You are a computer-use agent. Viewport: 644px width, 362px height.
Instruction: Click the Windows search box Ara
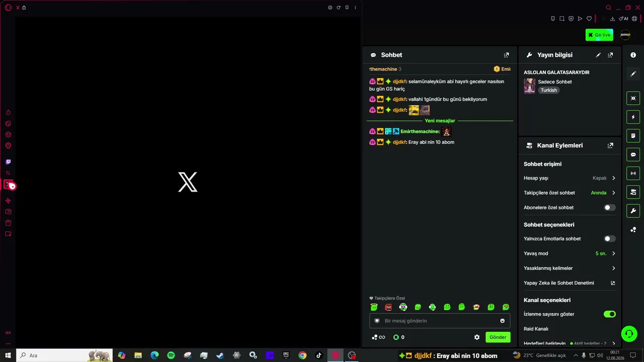click(x=64, y=355)
